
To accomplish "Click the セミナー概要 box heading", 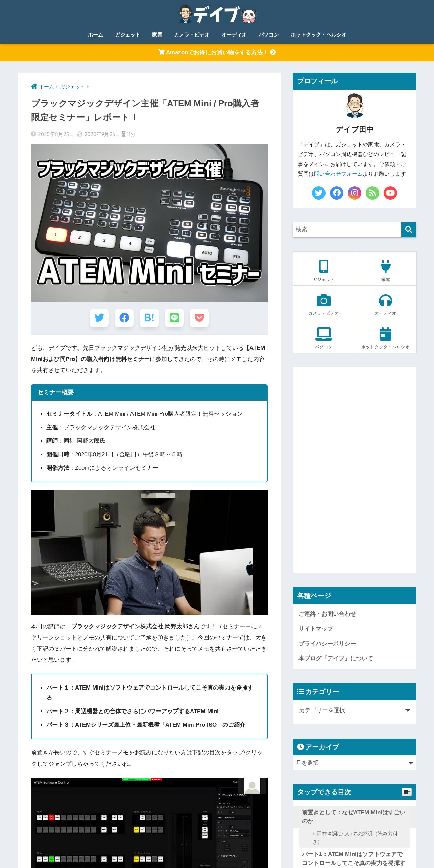I will pyautogui.click(x=55, y=392).
